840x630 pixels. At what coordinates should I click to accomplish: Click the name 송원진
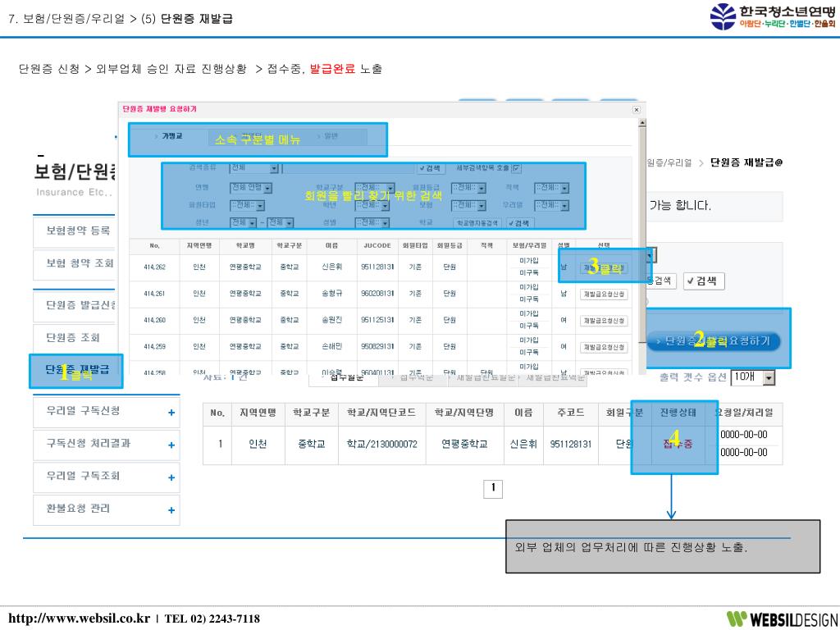[x=331, y=321]
